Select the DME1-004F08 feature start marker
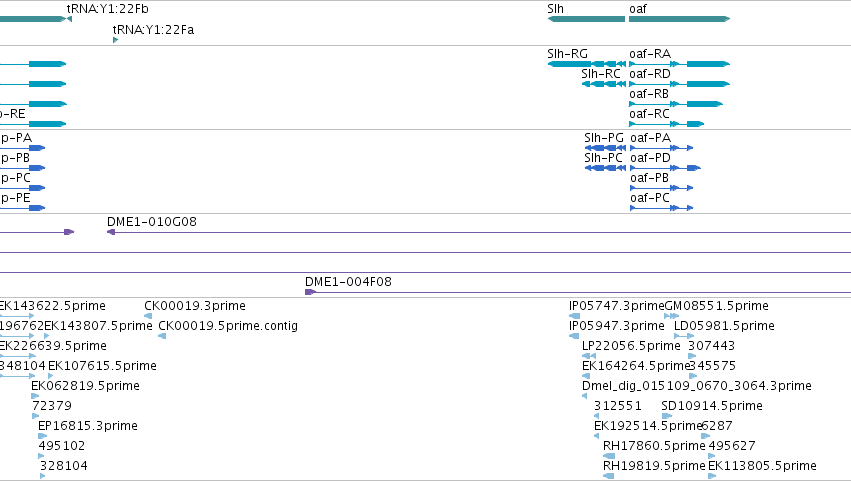This screenshot has width=851, height=481. pyautogui.click(x=310, y=292)
